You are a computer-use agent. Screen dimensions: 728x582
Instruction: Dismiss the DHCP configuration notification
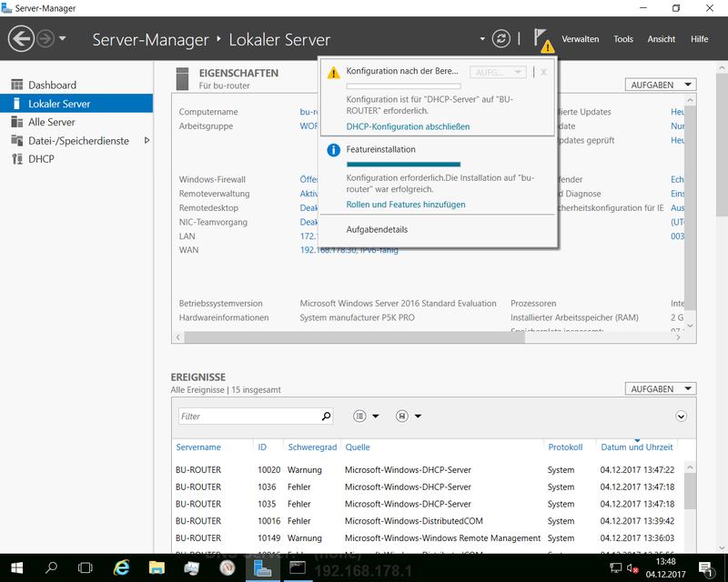[x=543, y=72]
